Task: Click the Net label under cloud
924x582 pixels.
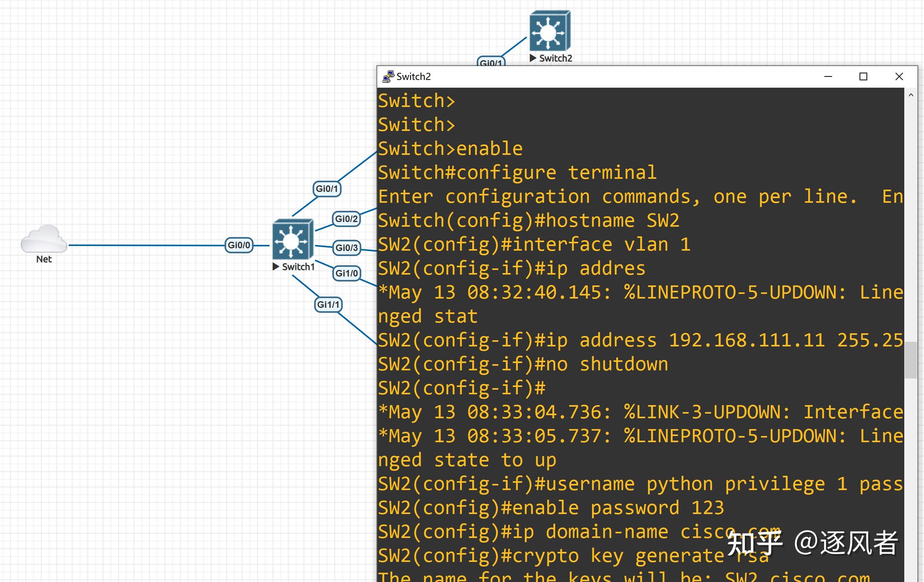Action: coord(44,259)
